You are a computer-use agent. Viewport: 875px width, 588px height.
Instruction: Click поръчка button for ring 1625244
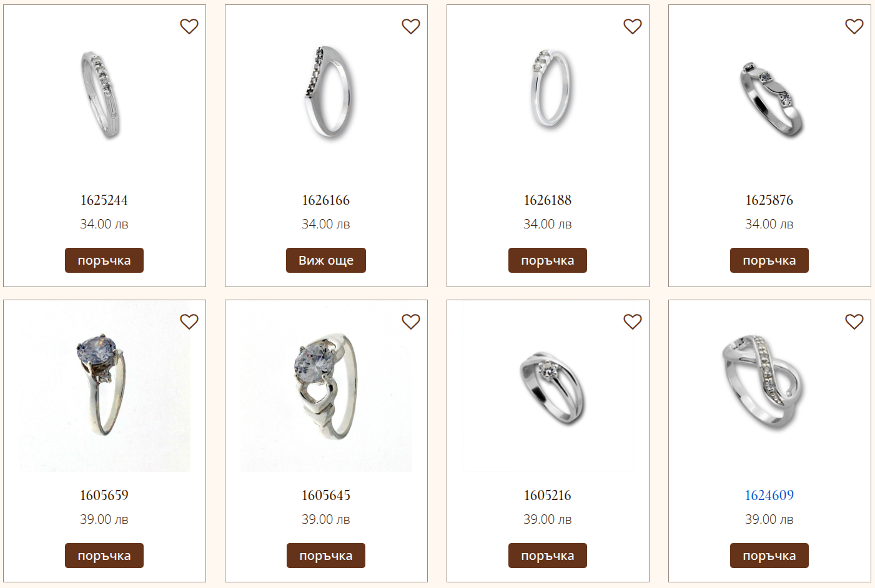pyautogui.click(x=104, y=260)
